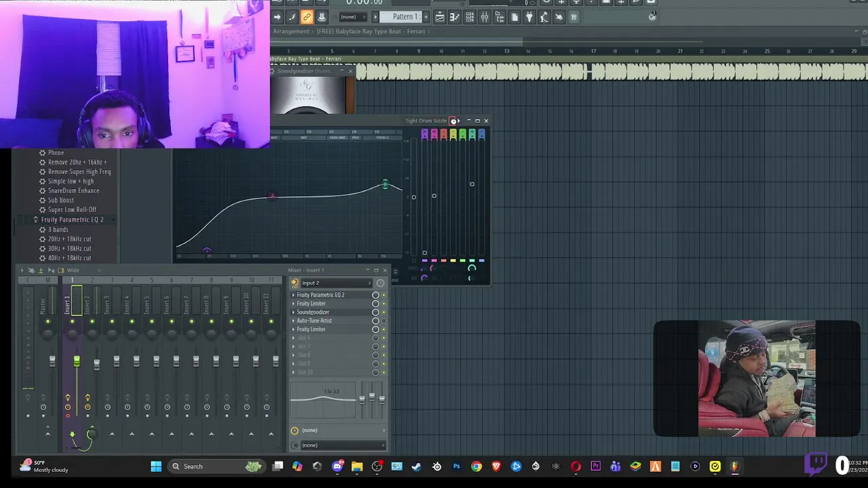Click Mixer toolbar multi-touch hand icon
This screenshot has width=868, height=488.
[x=31, y=270]
